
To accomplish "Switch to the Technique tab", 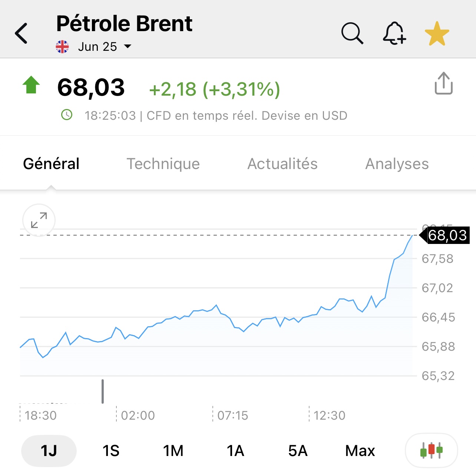I will click(x=163, y=164).
